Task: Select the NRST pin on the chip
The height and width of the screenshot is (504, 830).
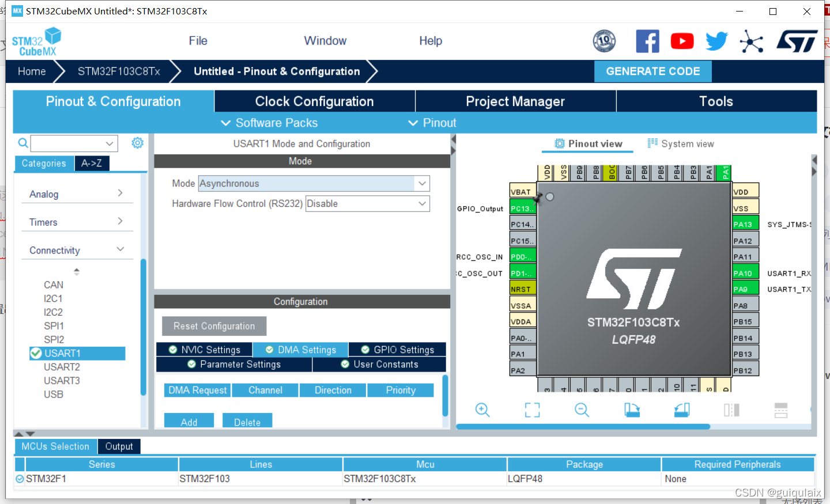Action: pos(523,289)
